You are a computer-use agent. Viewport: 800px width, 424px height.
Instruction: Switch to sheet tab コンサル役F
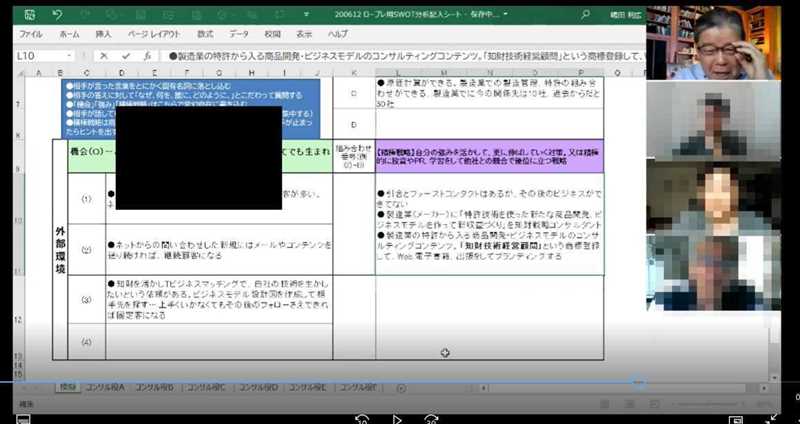coord(358,388)
